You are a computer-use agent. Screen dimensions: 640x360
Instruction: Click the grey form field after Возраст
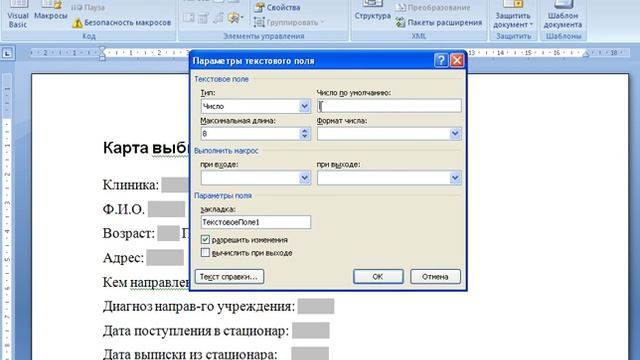click(x=168, y=233)
